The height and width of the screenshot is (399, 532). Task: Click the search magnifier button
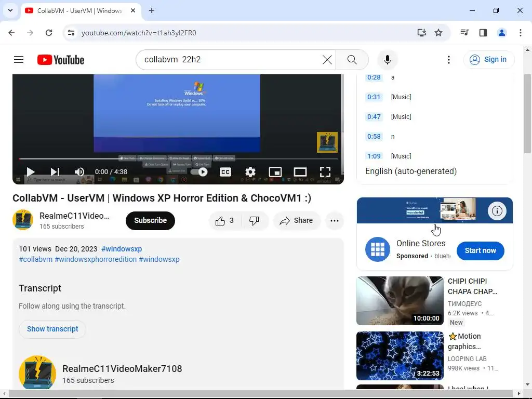(352, 60)
